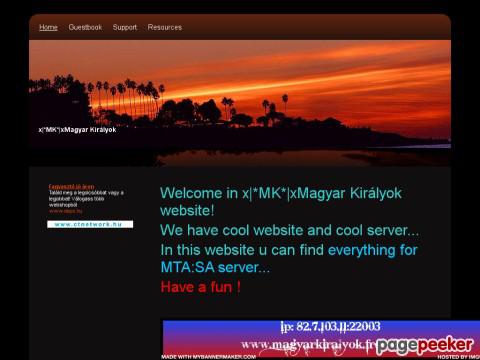This screenshot has height=360, width=480.
Task: Go to the Guestbook page
Action: pyautogui.click(x=85, y=27)
